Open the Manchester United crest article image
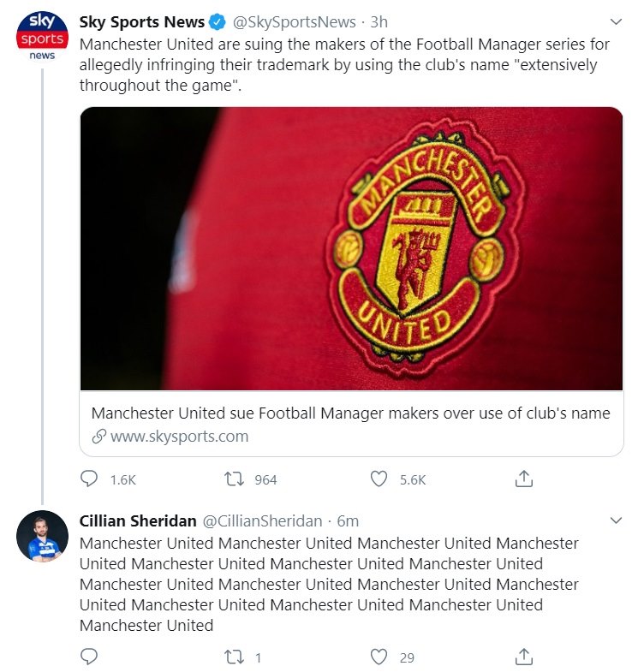 tap(351, 248)
